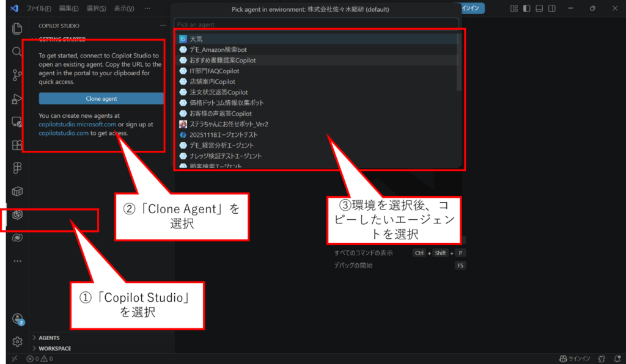Expand the WORKSPACE section

coord(54,348)
